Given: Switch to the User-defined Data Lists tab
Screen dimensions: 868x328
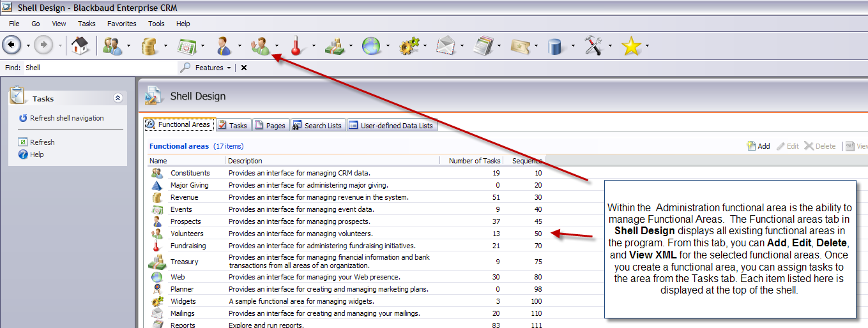Looking at the screenshot, I should point(391,126).
